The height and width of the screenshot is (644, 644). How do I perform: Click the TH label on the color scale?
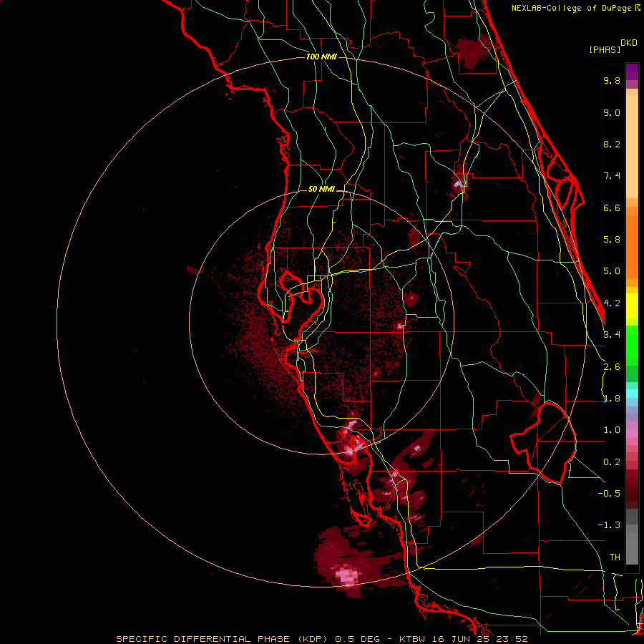pos(615,557)
